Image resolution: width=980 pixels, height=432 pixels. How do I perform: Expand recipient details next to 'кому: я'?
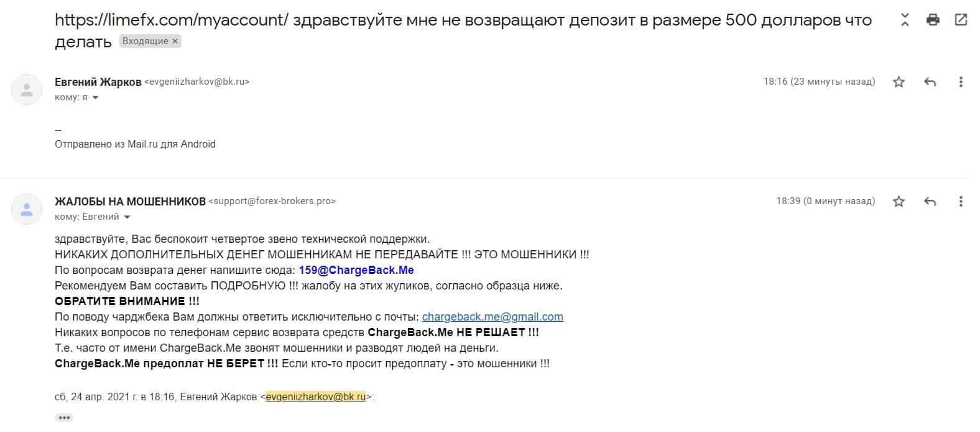point(95,98)
